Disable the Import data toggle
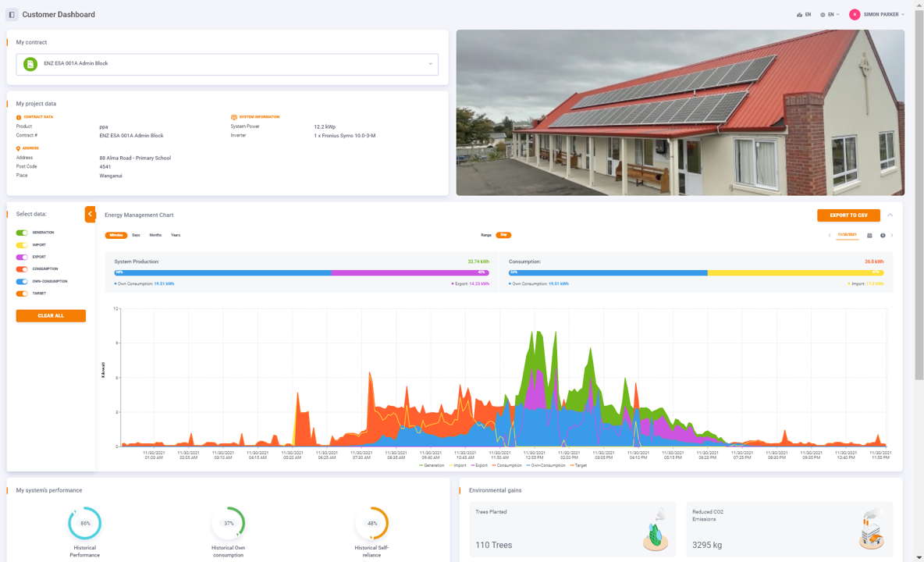 click(x=22, y=245)
